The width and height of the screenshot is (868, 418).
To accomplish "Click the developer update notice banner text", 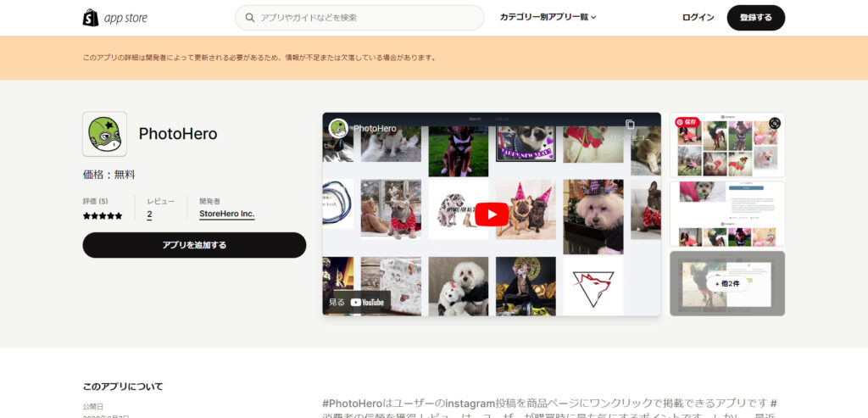I will [259, 58].
